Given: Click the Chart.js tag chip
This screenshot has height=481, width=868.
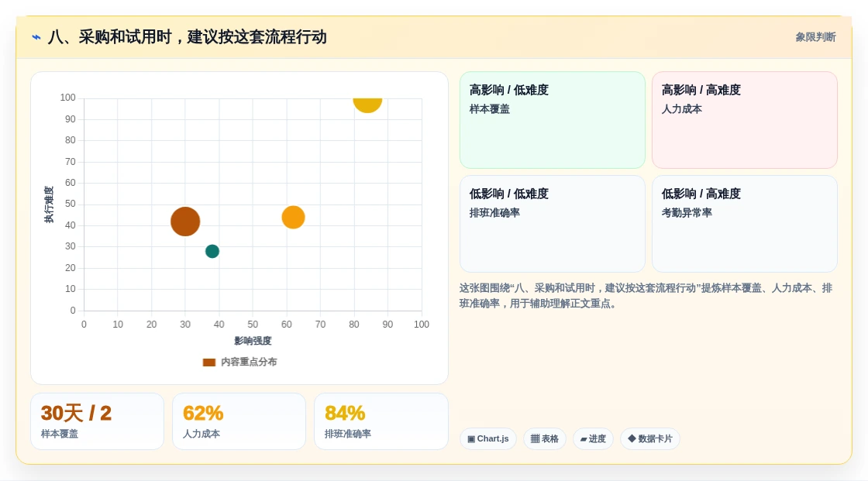Looking at the screenshot, I should (488, 439).
